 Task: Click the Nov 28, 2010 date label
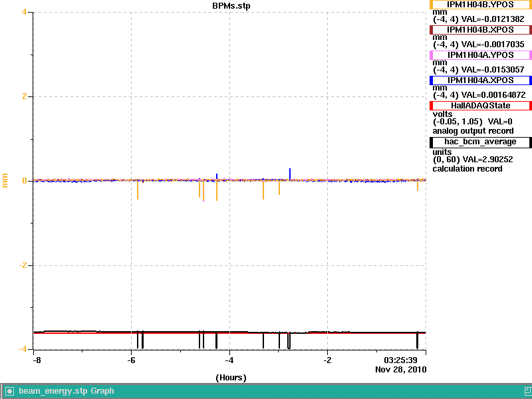[x=401, y=370]
